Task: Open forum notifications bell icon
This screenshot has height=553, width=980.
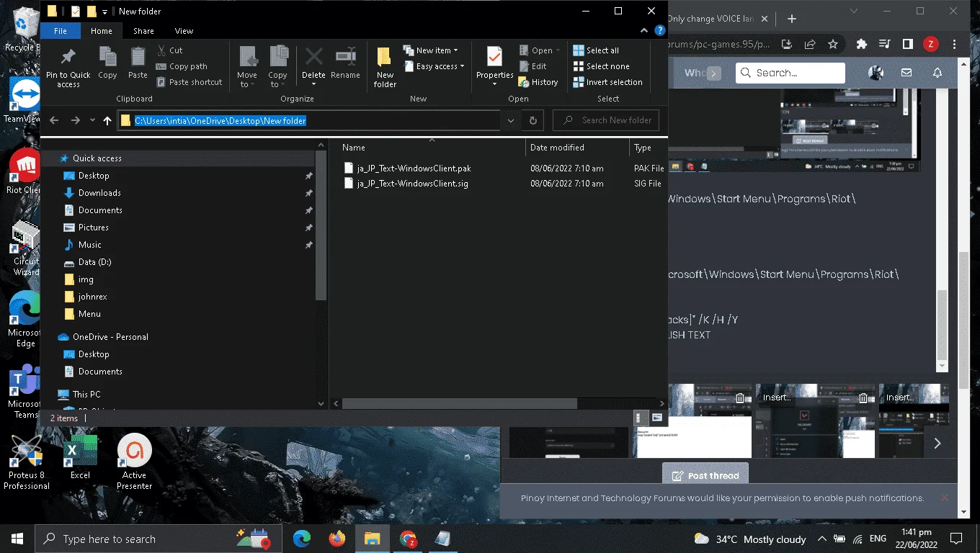Action: [x=937, y=73]
